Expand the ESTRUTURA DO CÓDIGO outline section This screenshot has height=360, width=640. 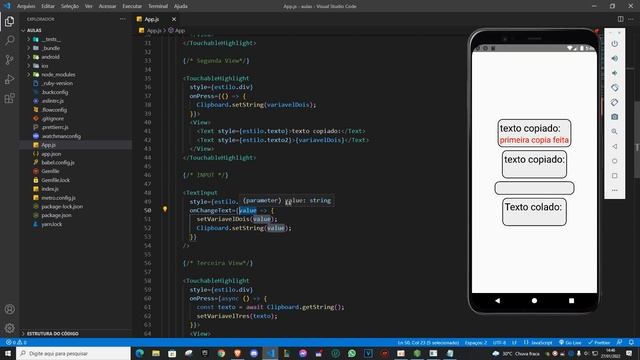tap(52, 333)
